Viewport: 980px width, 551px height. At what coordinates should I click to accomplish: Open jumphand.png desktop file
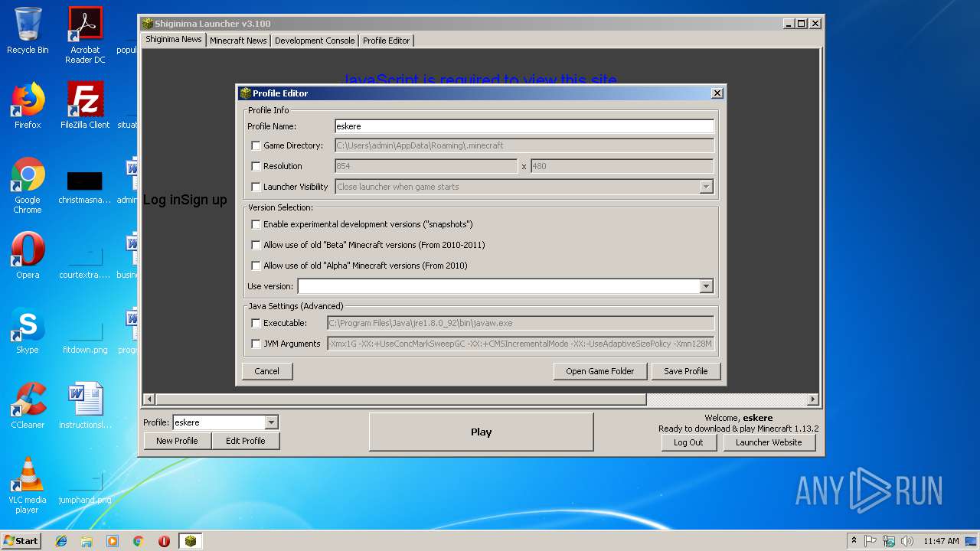coord(85,486)
